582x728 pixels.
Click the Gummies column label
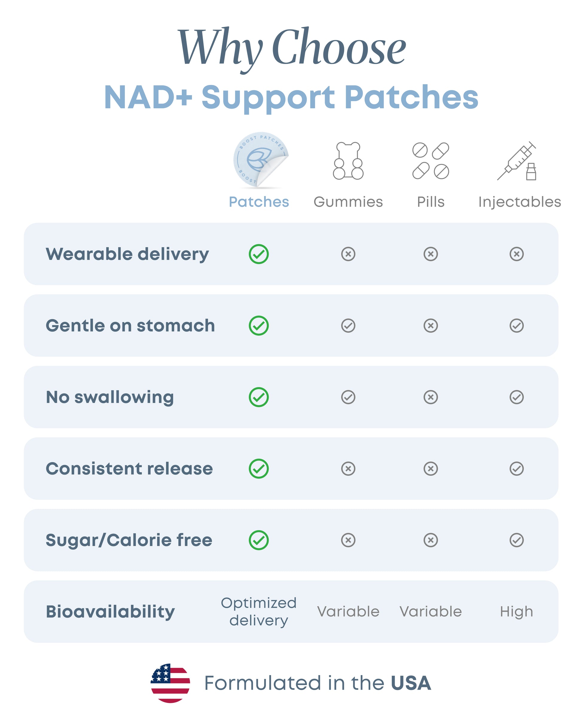(x=348, y=202)
